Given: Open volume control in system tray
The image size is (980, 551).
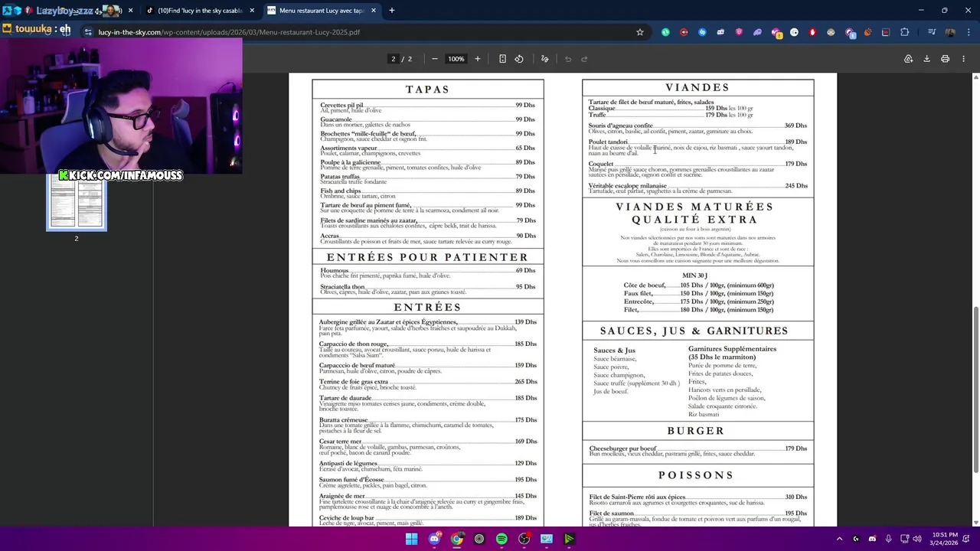Looking at the screenshot, I should coord(917,539).
